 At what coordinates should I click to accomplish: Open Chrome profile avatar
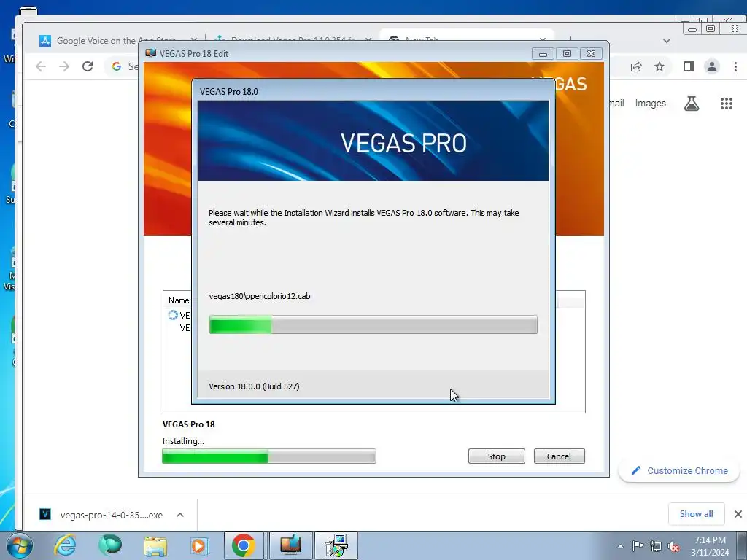click(x=712, y=66)
